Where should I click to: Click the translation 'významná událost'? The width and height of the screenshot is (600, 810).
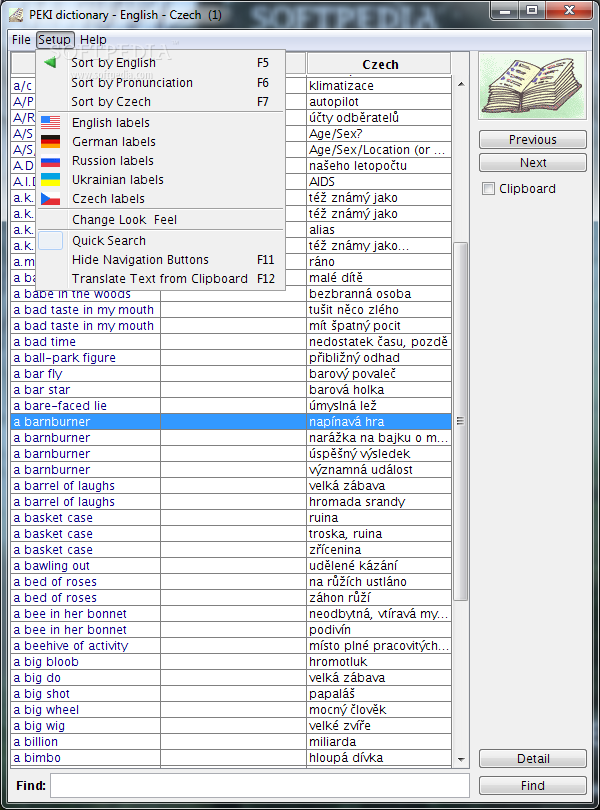tap(361, 470)
